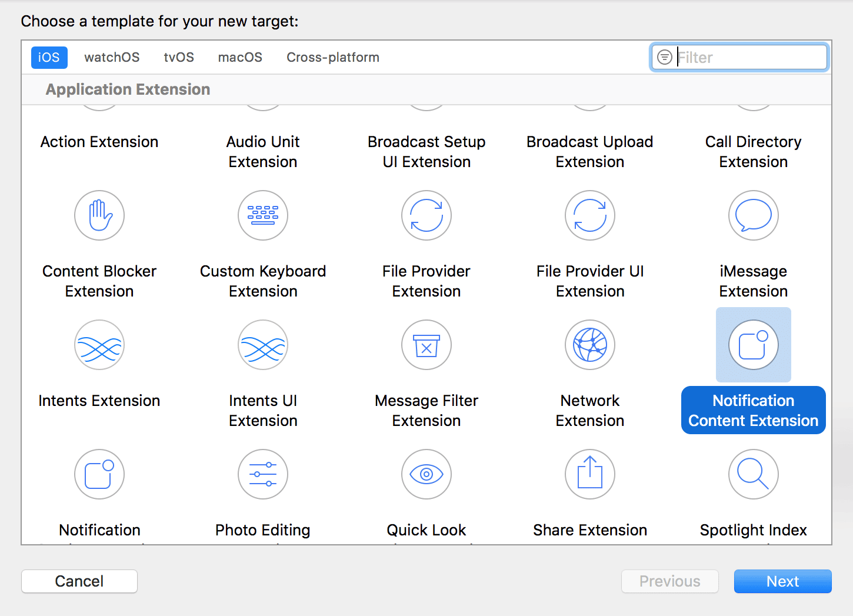The width and height of the screenshot is (853, 616).
Task: Pick the Message Filter Extension trash icon
Action: pyautogui.click(x=426, y=345)
